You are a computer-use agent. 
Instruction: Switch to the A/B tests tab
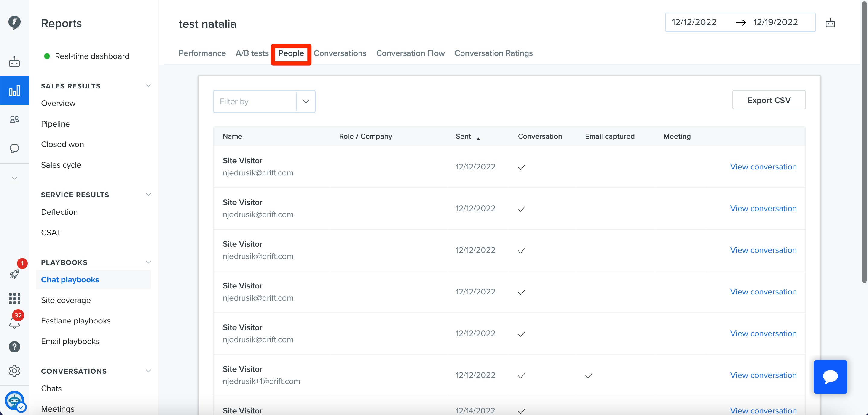pyautogui.click(x=252, y=53)
